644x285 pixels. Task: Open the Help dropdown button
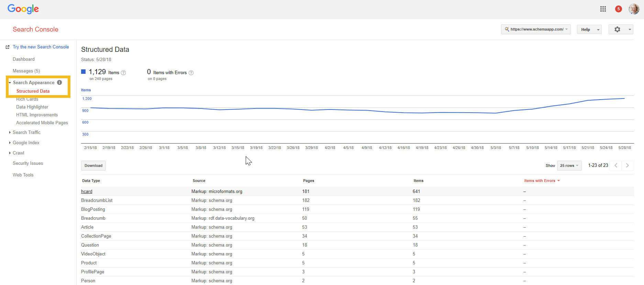[x=589, y=30]
